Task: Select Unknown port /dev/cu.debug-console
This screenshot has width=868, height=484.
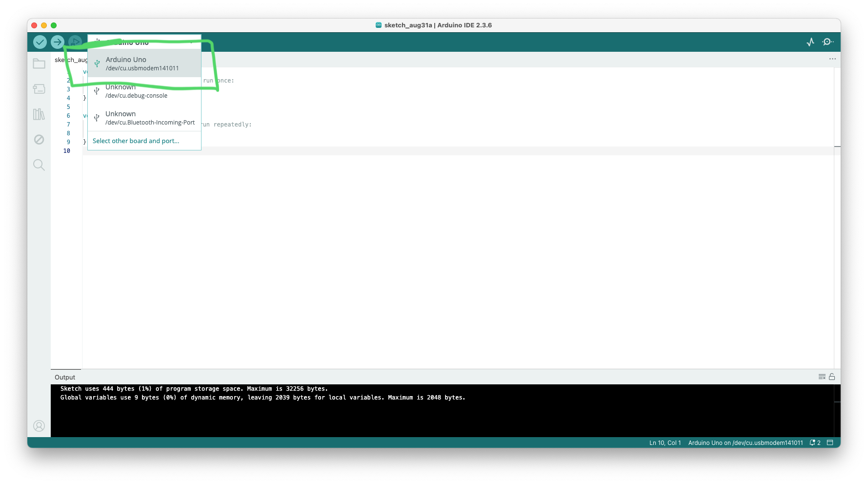Action: point(144,91)
